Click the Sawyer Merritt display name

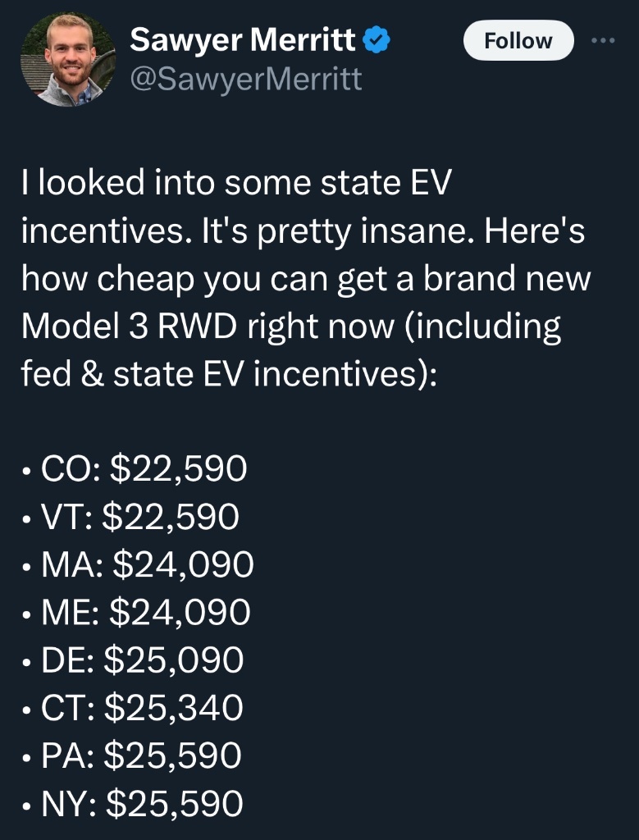(243, 40)
